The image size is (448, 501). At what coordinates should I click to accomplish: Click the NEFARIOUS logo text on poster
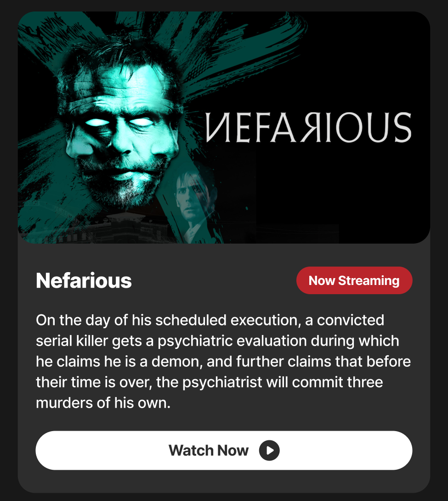pyautogui.click(x=308, y=127)
